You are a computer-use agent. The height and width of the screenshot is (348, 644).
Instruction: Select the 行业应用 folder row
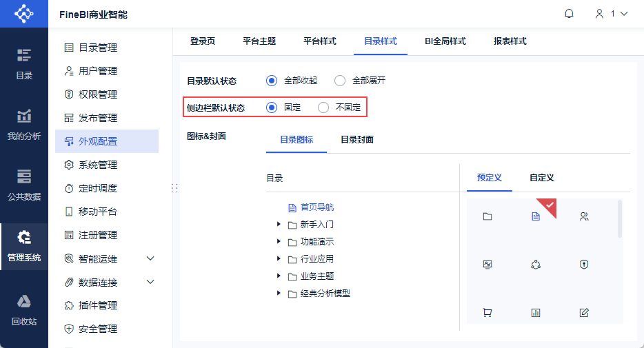coord(311,259)
